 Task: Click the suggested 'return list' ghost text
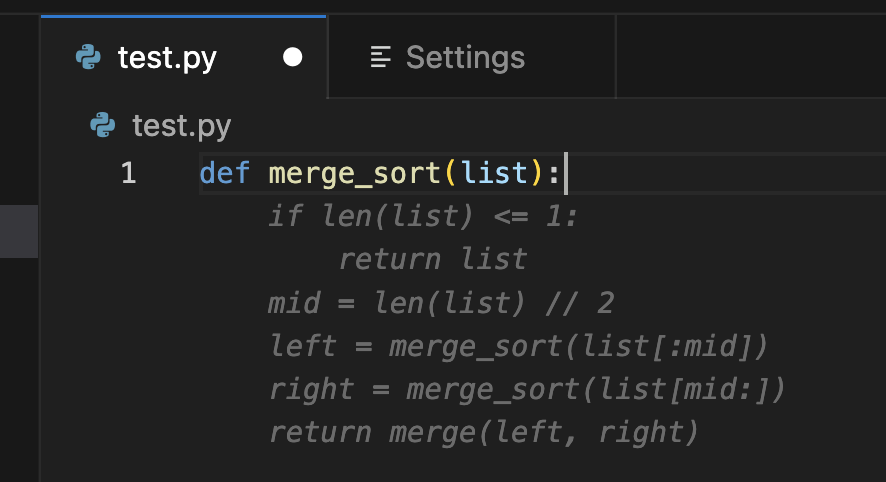(432, 259)
